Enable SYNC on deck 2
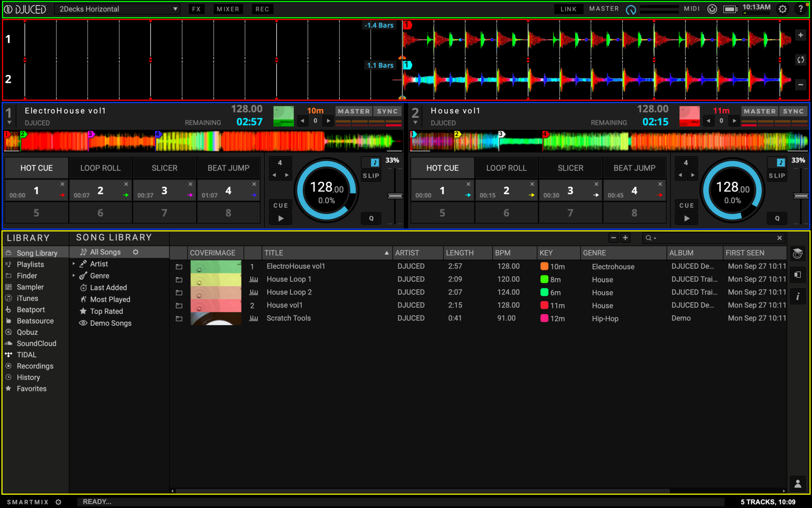Viewport: 812px width, 508px height. click(x=793, y=112)
